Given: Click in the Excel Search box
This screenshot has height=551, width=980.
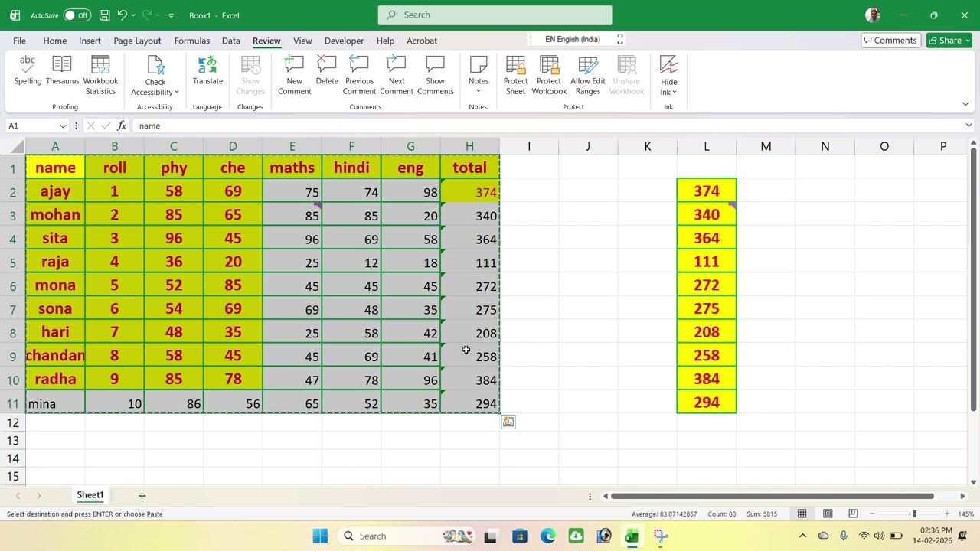Looking at the screenshot, I should click(x=495, y=15).
